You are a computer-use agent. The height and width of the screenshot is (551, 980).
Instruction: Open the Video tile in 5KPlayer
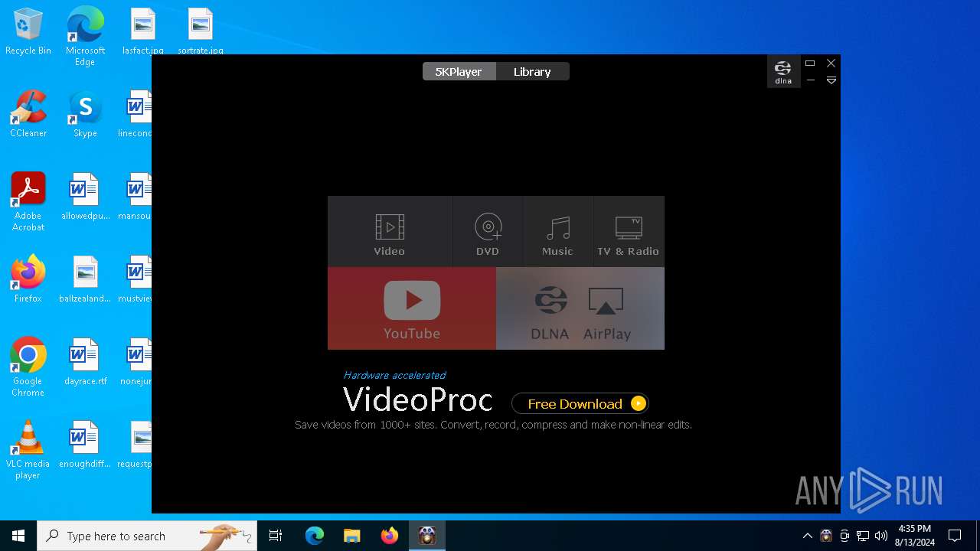pos(390,231)
